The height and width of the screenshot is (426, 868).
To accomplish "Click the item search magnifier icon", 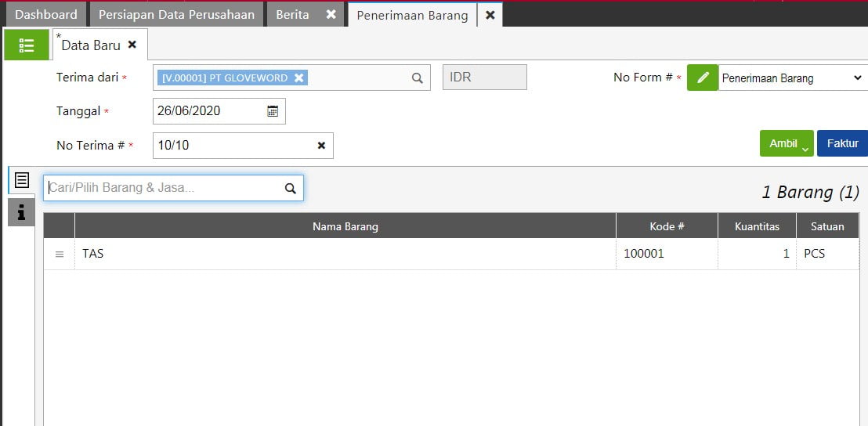I will click(x=291, y=188).
